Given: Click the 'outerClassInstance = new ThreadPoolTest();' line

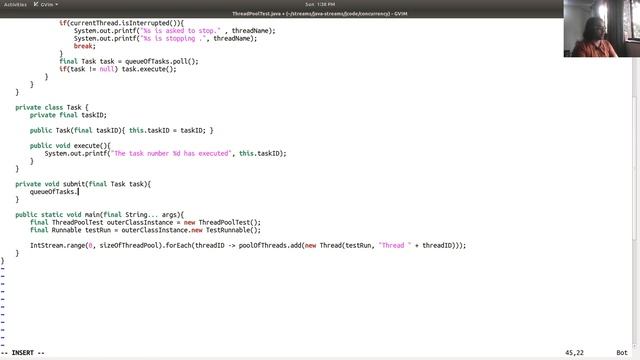Looking at the screenshot, I should [x=145, y=222].
